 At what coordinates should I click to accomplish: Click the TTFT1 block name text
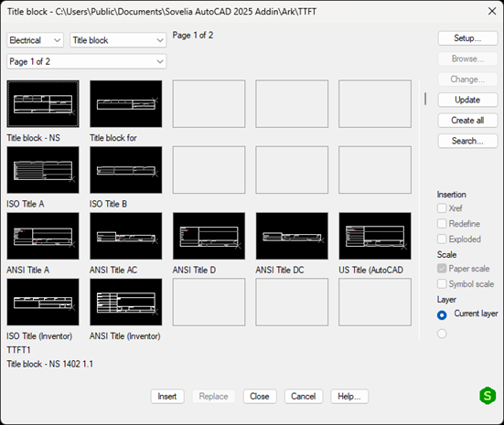pos(18,350)
